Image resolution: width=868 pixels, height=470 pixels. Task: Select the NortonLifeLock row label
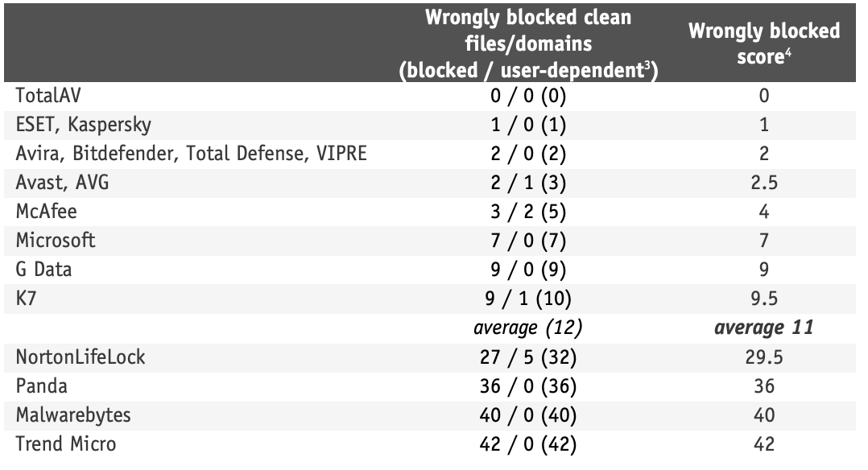coord(81,357)
